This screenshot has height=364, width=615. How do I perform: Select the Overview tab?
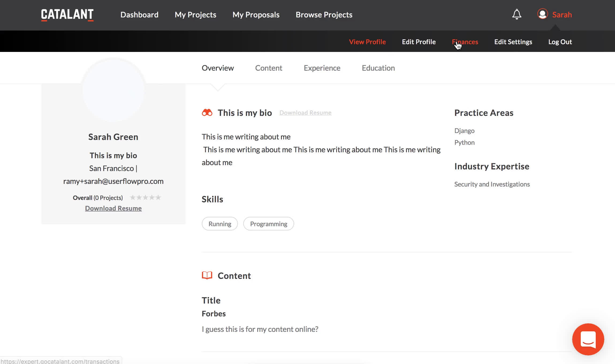point(217,68)
